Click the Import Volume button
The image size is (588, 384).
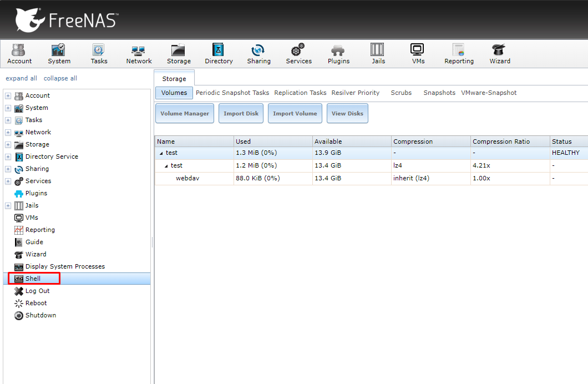click(x=295, y=113)
